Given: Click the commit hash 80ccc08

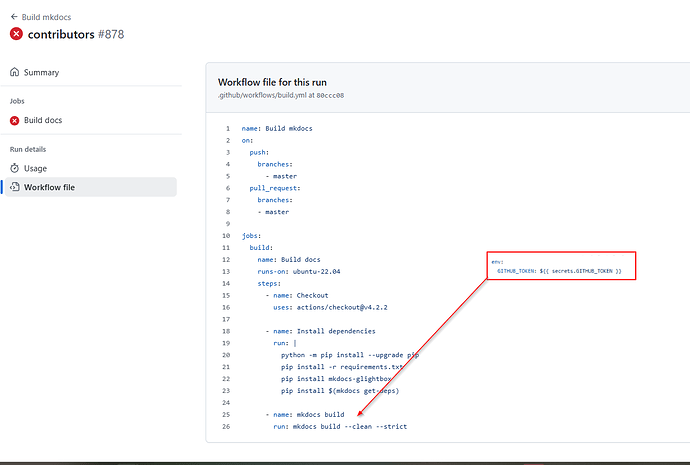Looking at the screenshot, I should pos(330,95).
